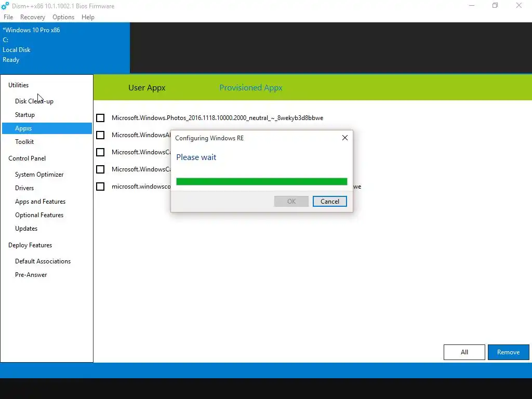Viewport: 532px width, 399px height.
Task: Switch to the User Appx tab
Action: pos(147,87)
